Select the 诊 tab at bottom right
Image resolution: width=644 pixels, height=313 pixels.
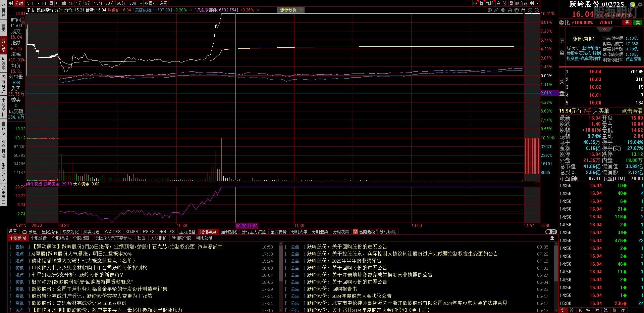coord(572,310)
